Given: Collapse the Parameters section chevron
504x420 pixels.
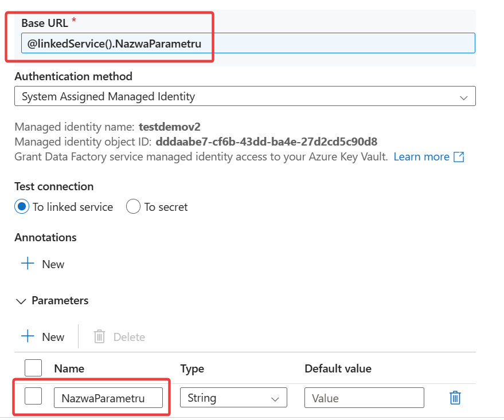Looking at the screenshot, I should (21, 301).
